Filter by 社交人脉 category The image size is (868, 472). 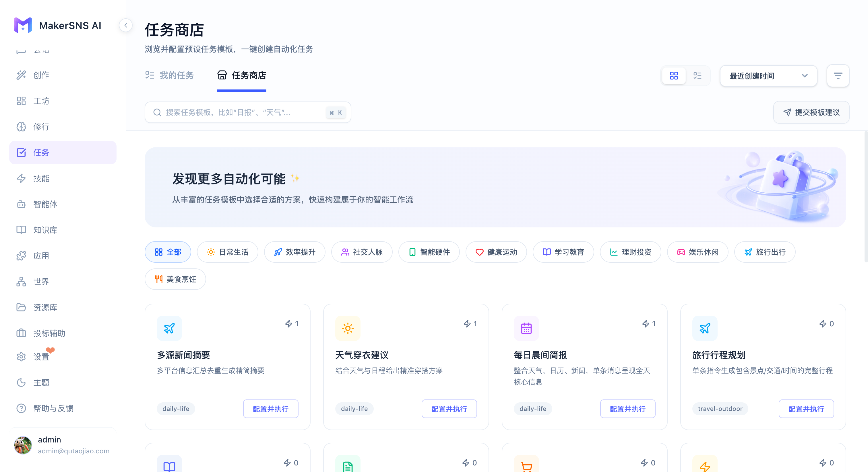pos(362,252)
